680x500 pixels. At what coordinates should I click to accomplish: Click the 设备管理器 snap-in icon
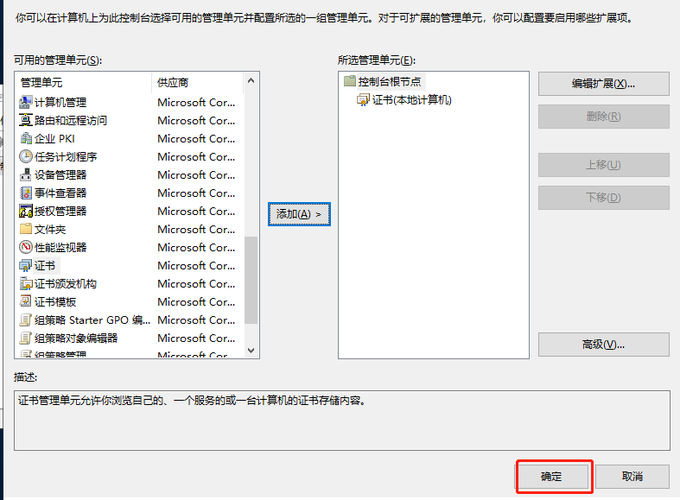coord(26,175)
